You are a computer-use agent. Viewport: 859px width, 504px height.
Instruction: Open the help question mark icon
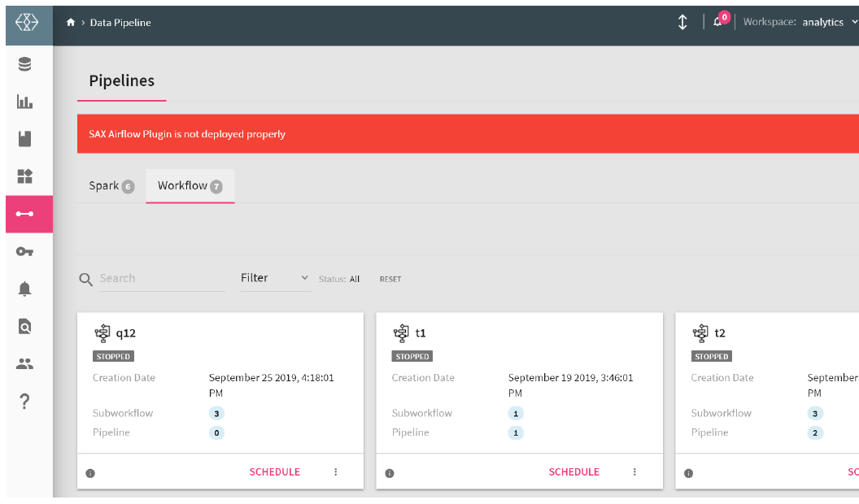pyautogui.click(x=24, y=402)
